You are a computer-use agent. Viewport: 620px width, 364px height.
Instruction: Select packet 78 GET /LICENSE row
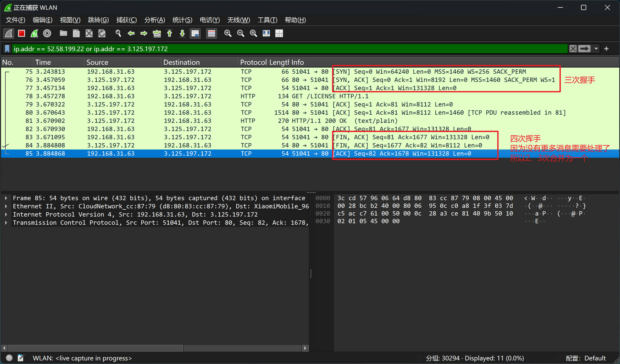click(179, 96)
